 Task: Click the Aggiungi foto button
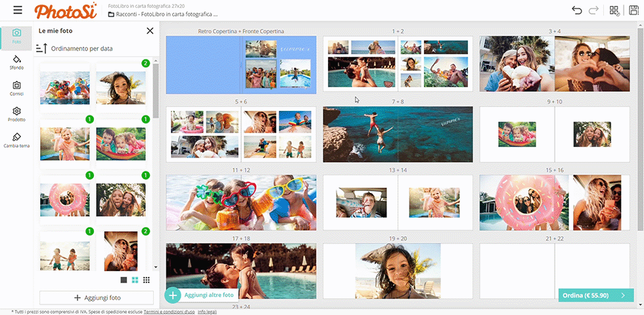[x=97, y=298]
